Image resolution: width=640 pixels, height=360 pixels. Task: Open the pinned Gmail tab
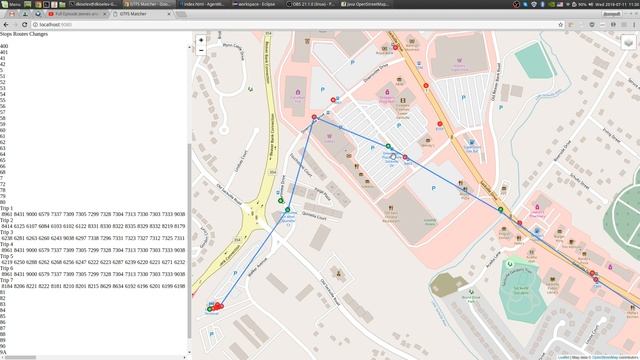tap(12, 14)
